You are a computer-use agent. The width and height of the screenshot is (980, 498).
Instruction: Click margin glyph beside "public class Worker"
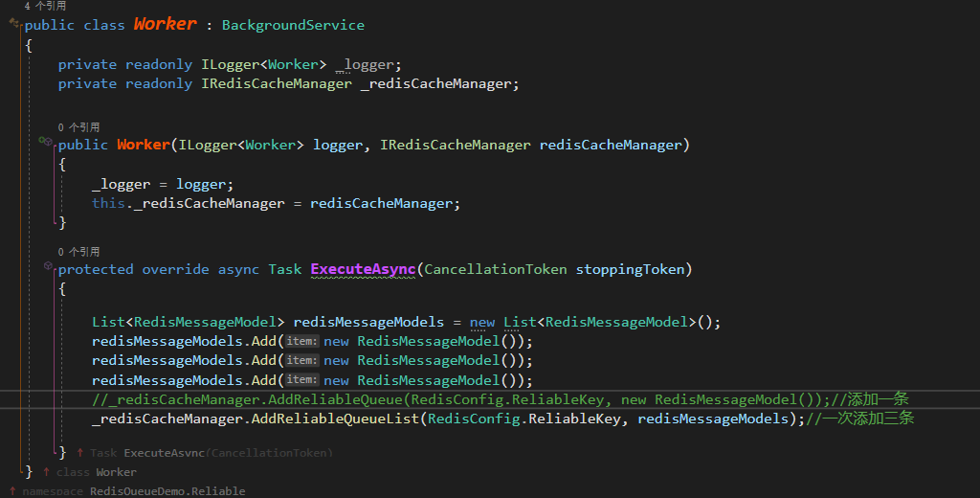point(14,23)
